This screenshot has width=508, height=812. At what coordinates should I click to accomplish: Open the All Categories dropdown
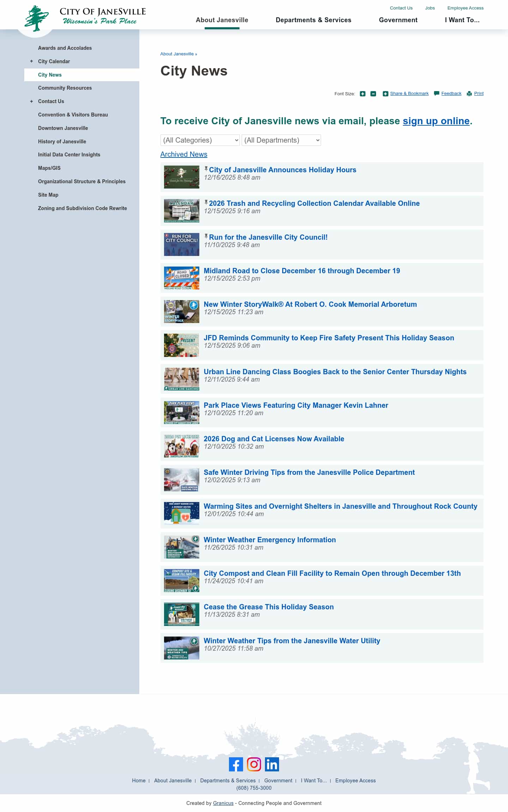click(x=200, y=140)
